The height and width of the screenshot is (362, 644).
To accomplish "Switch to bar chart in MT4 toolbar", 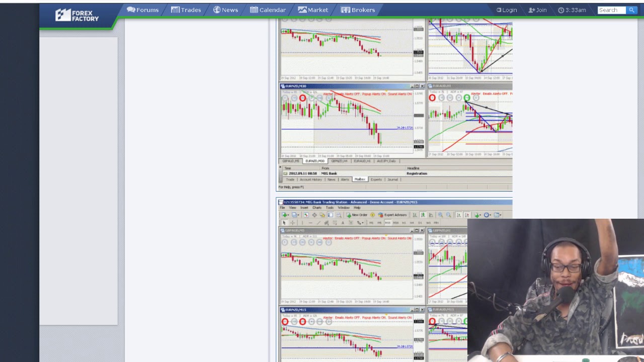I will (415, 215).
